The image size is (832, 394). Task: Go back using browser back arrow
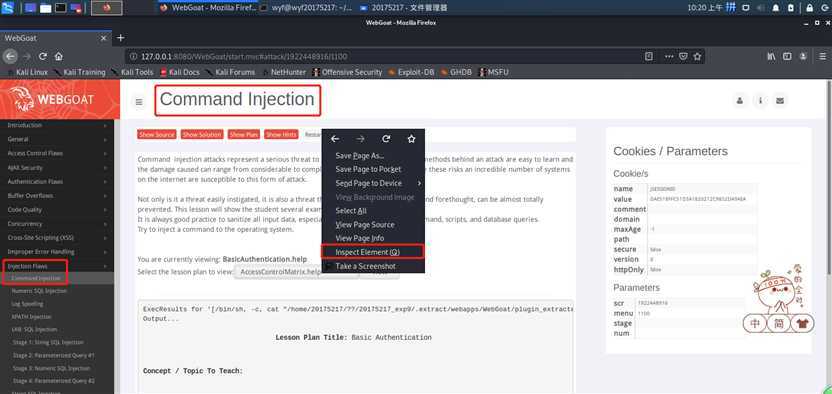click(10, 56)
